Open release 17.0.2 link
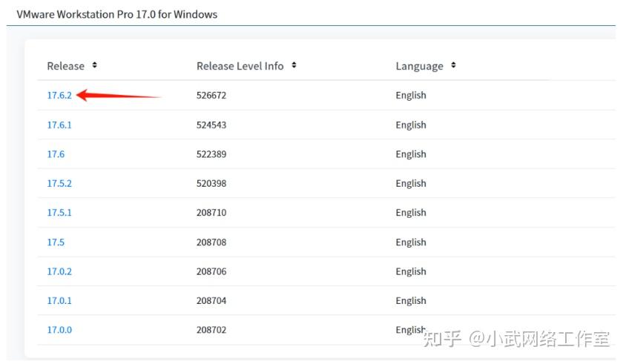Image resolution: width=626 pixels, height=364 pixels. [x=59, y=271]
